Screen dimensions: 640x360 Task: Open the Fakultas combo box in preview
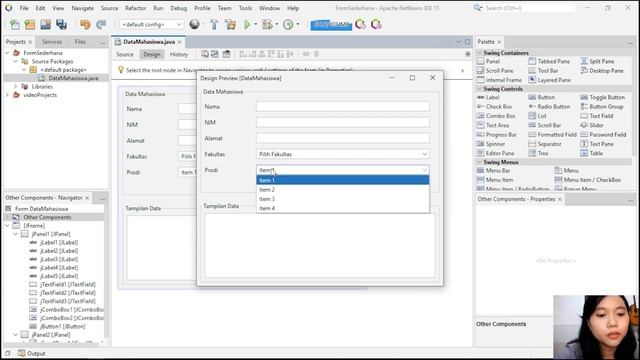(x=343, y=154)
